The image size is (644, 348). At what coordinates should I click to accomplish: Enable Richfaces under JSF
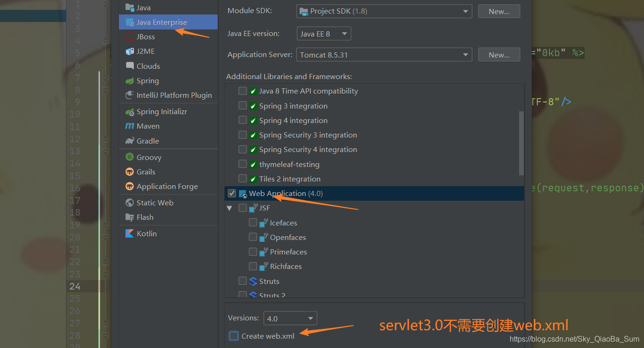tap(253, 266)
